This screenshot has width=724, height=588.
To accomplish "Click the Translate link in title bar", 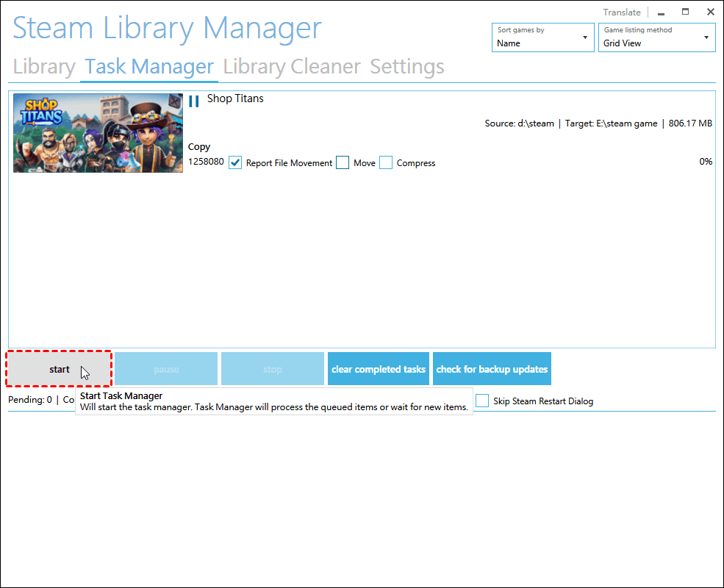I will point(622,12).
